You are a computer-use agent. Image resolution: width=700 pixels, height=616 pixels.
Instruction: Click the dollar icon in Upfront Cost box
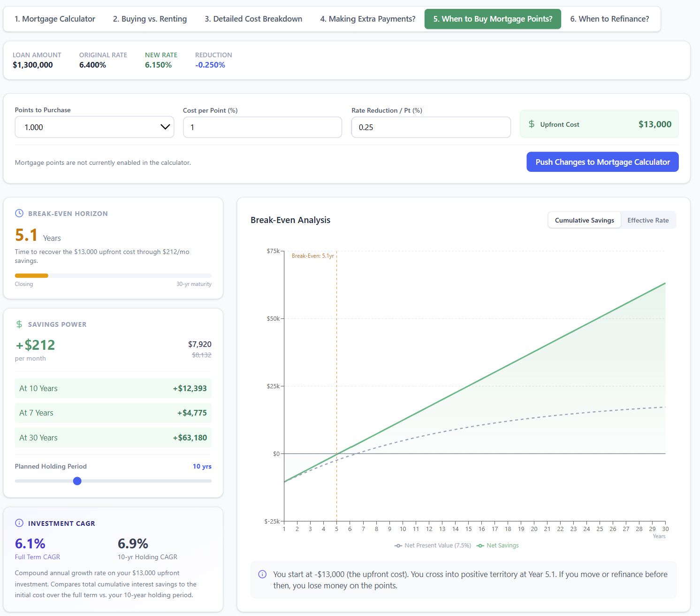pyautogui.click(x=532, y=124)
